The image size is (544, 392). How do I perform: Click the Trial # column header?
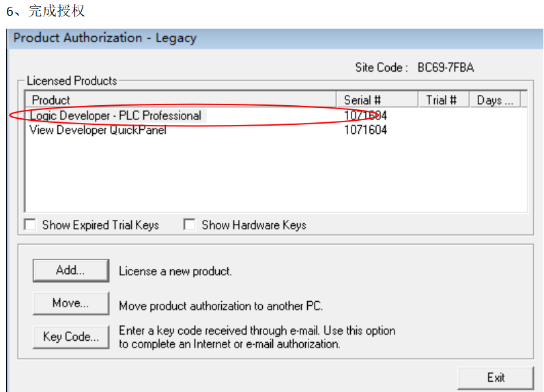click(x=444, y=100)
